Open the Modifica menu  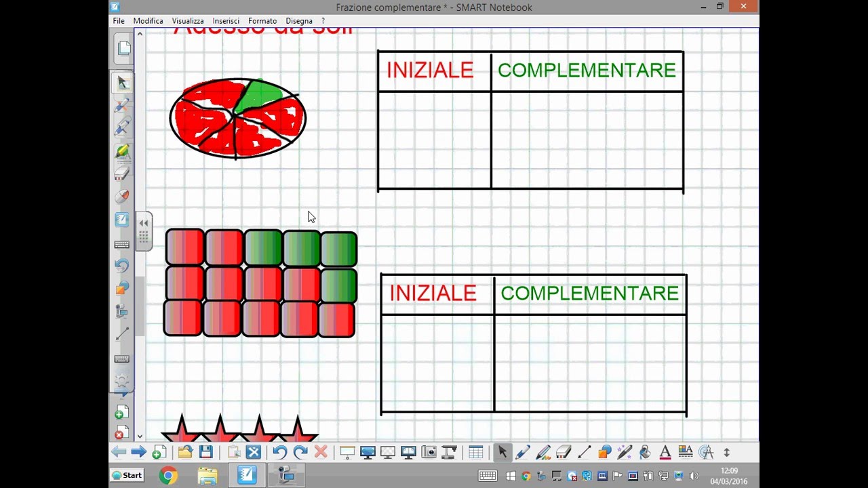(148, 21)
